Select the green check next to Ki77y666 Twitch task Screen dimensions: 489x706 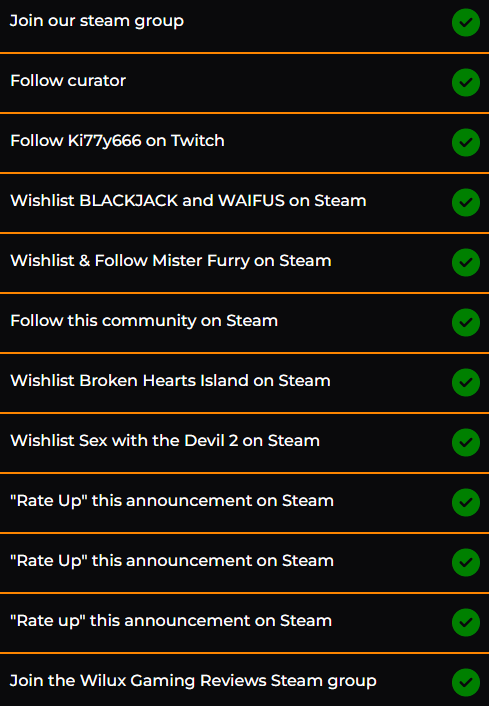point(466,142)
